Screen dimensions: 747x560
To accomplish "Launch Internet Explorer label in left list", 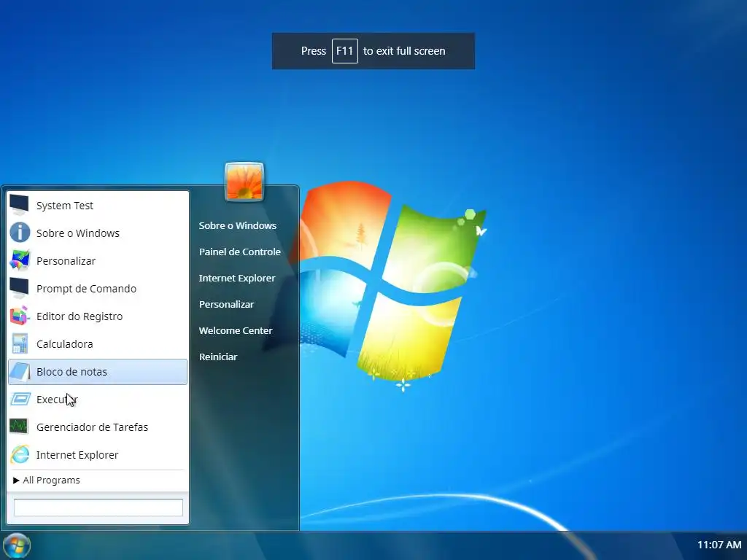I will (77, 455).
